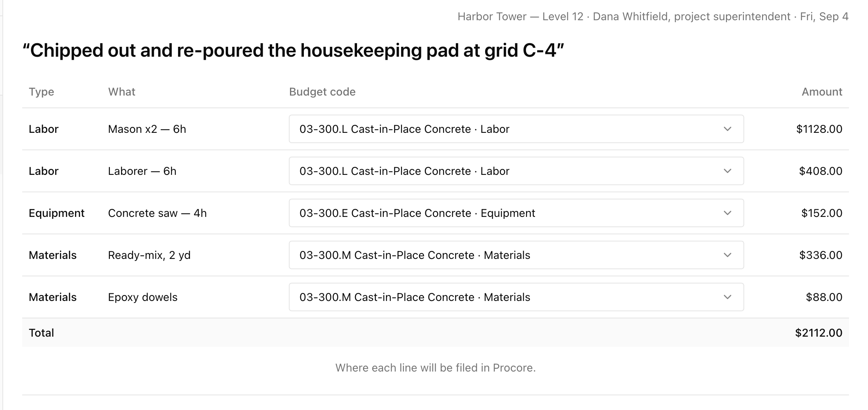
Task: Select the $2112.00 total amount
Action: (818, 333)
